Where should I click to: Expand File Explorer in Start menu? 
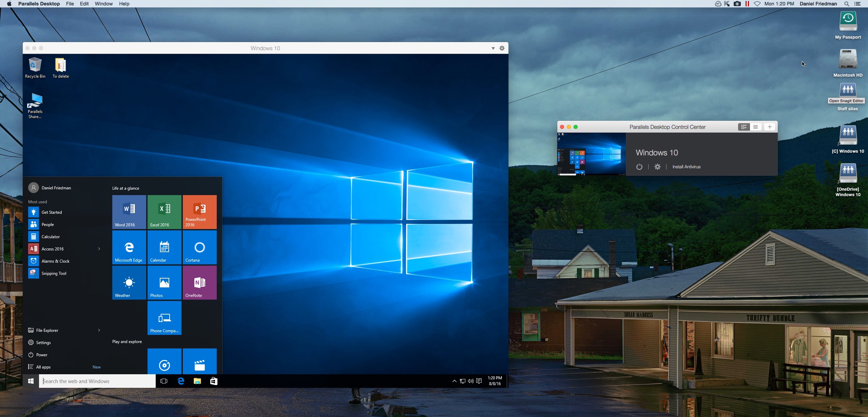[100, 330]
